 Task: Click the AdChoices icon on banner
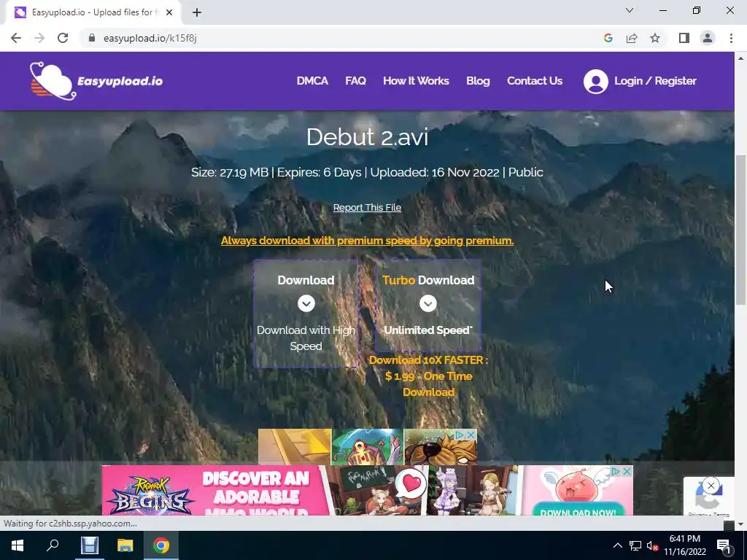click(616, 471)
